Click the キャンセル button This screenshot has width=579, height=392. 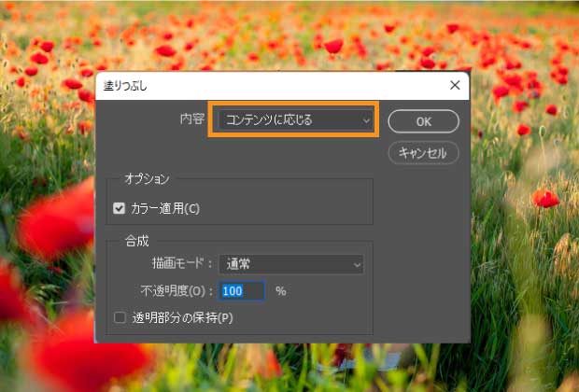(x=424, y=153)
